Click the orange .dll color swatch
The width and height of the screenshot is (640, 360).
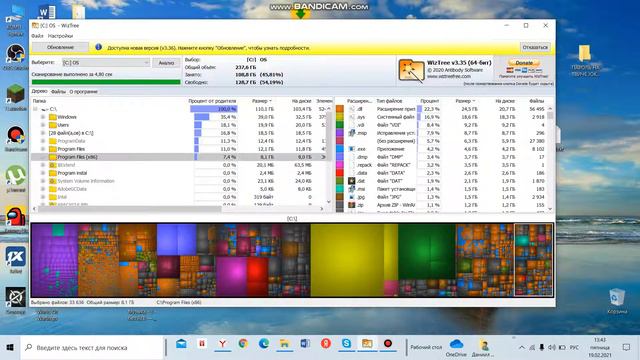pyautogui.click(x=340, y=109)
